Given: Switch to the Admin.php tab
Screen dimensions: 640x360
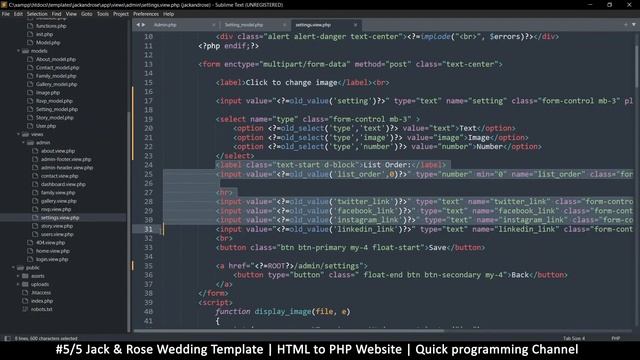Looking at the screenshot, I should click(165, 25).
